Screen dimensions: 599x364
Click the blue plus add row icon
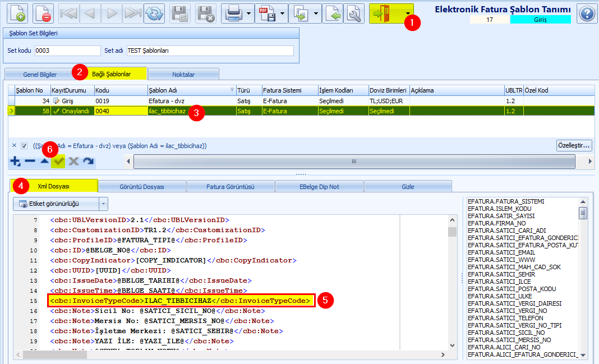pyautogui.click(x=15, y=161)
